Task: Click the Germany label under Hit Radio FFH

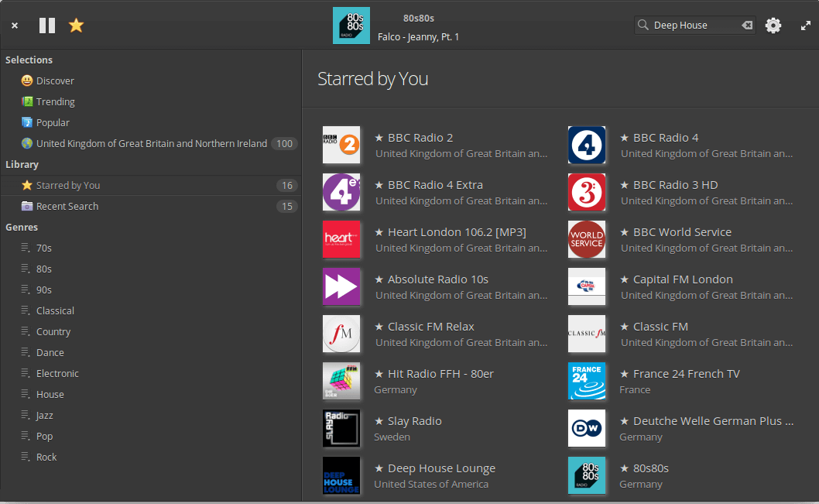Action: point(396,390)
